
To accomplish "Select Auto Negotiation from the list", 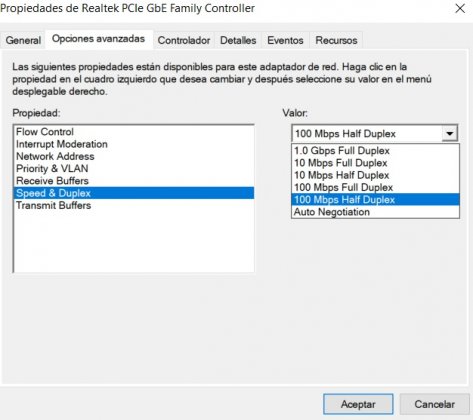I will [x=375, y=212].
